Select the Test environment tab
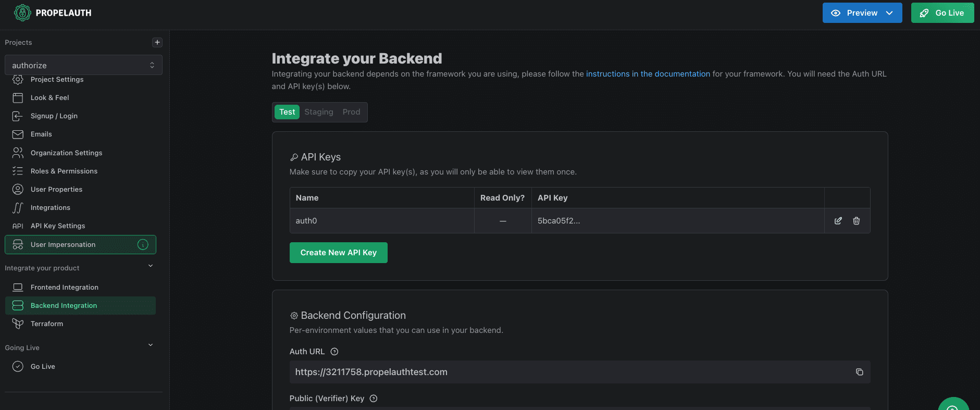This screenshot has height=410, width=980. point(287,112)
